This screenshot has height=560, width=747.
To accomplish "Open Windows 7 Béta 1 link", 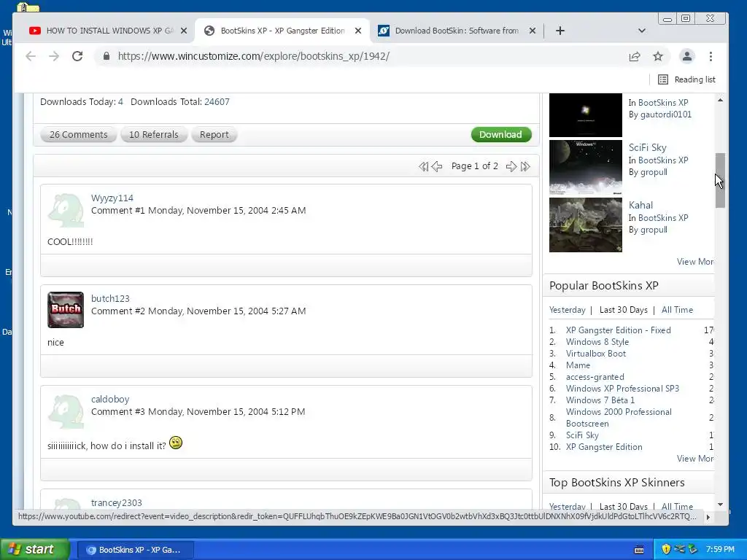I will [x=600, y=400].
